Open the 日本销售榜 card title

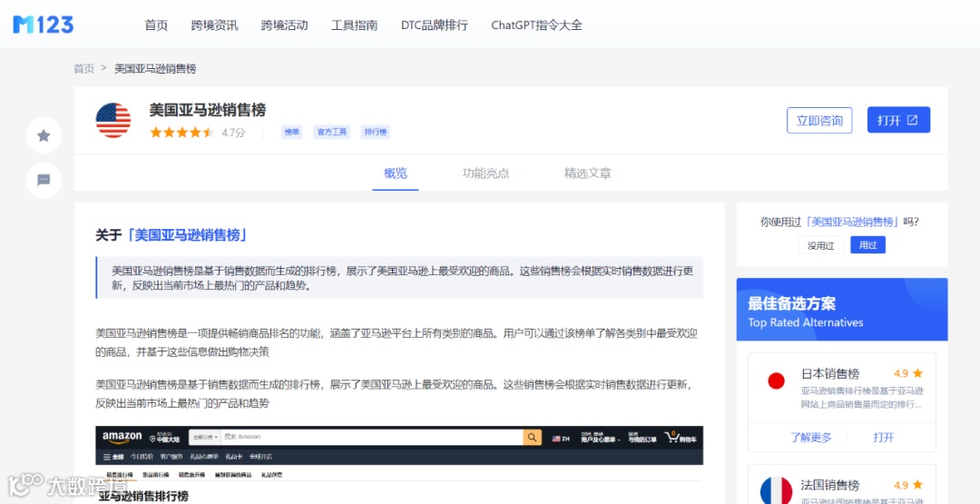point(830,374)
